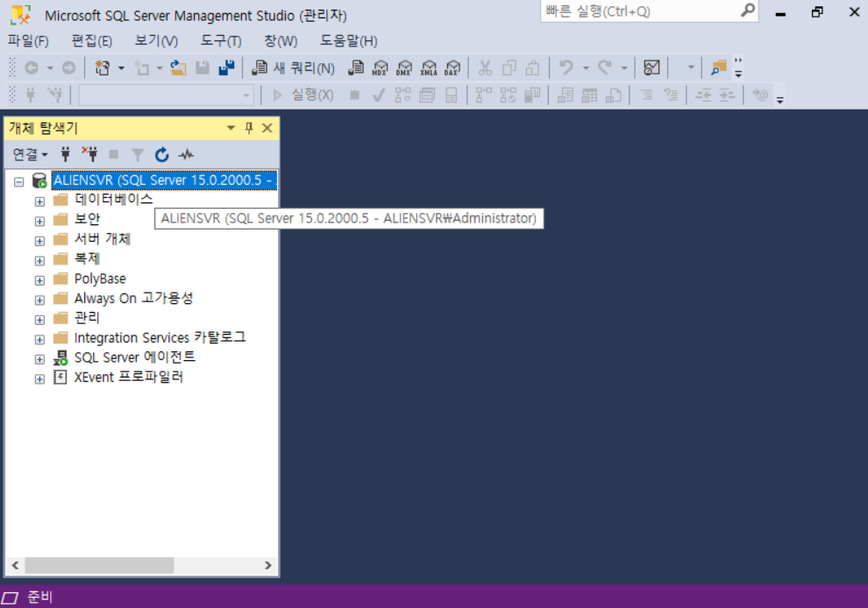The image size is (868, 608).
Task: Open the available databases combo box
Action: 166,95
